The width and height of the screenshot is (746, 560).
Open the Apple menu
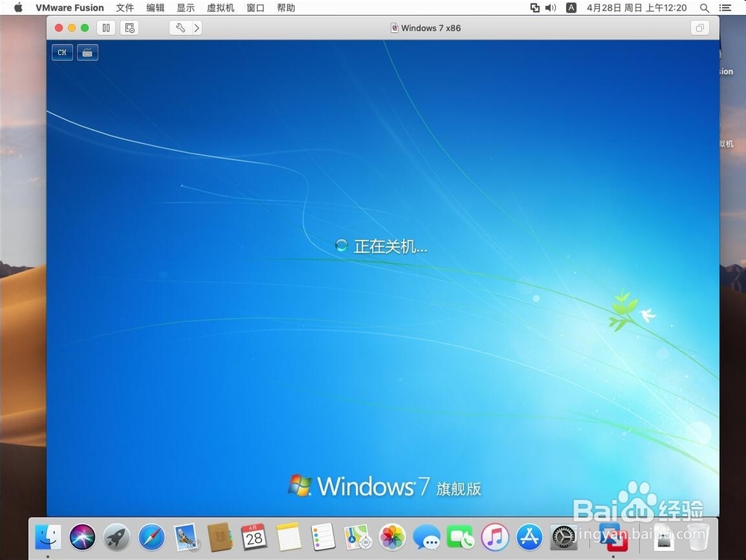click(x=17, y=8)
